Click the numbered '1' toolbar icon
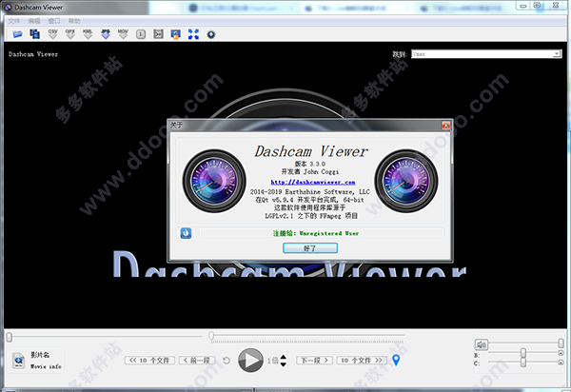571x392 pixels. point(141,34)
